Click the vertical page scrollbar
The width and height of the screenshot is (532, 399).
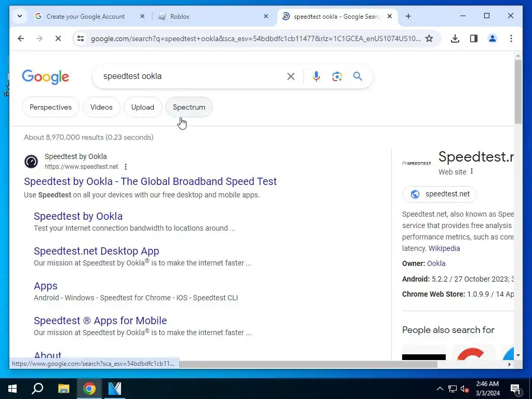click(518, 91)
